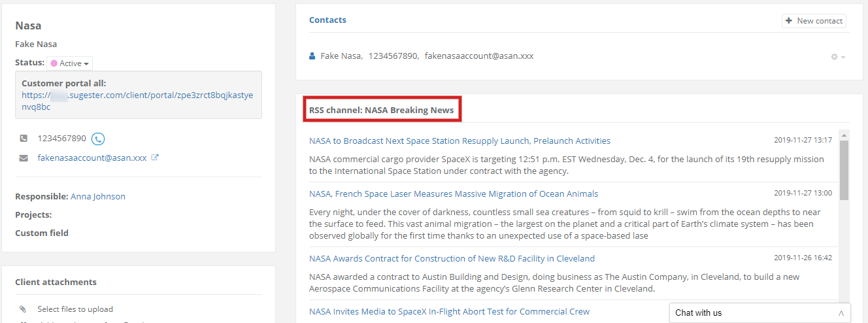Viewport: 868px width, 323px height.
Task: Open the Contacts section heading link
Action: click(x=327, y=20)
